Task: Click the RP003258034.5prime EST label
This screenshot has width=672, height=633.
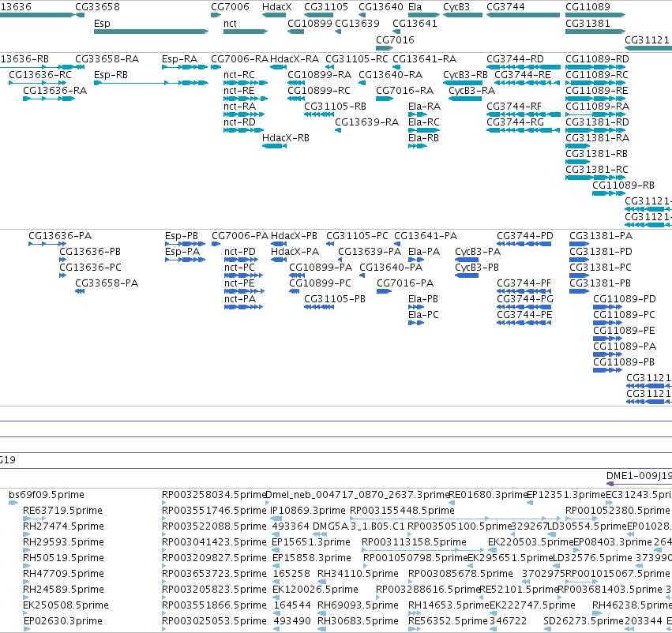Action: pos(214,495)
